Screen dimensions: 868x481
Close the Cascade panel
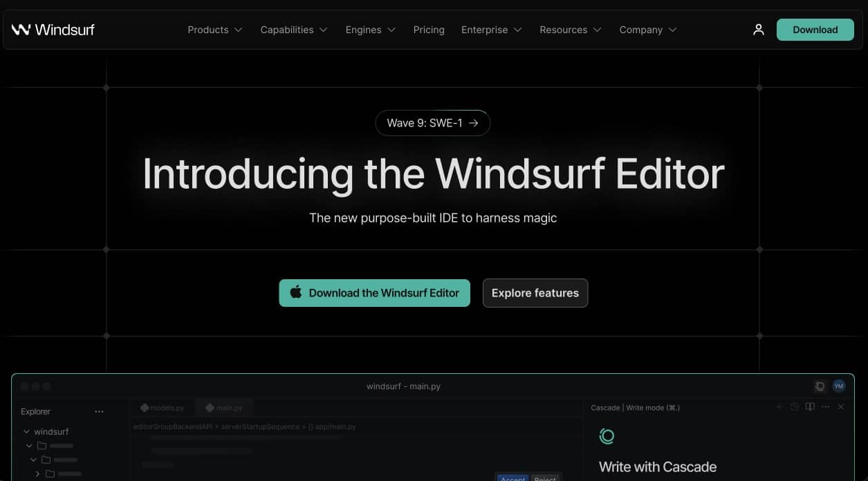(x=841, y=407)
